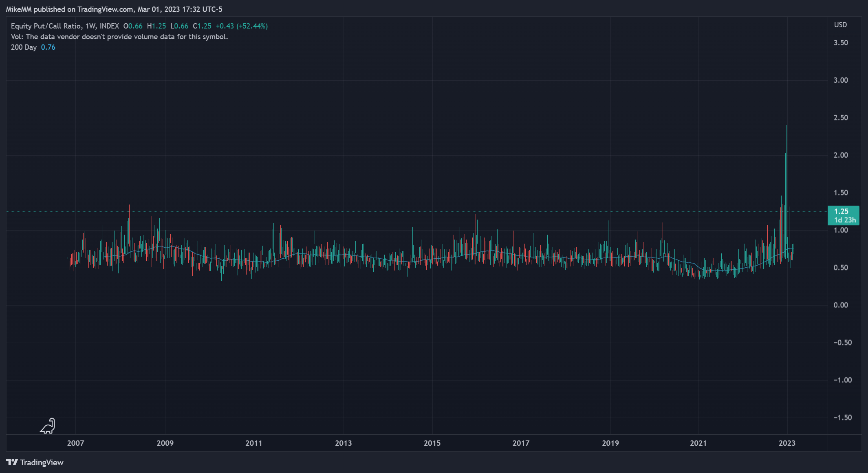Click the 200 Day value 0.76
This screenshot has height=473, width=868.
click(48, 47)
